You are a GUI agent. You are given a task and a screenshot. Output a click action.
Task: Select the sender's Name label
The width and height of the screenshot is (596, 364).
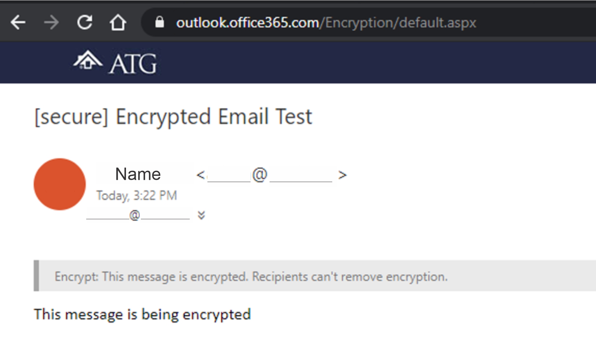click(138, 174)
